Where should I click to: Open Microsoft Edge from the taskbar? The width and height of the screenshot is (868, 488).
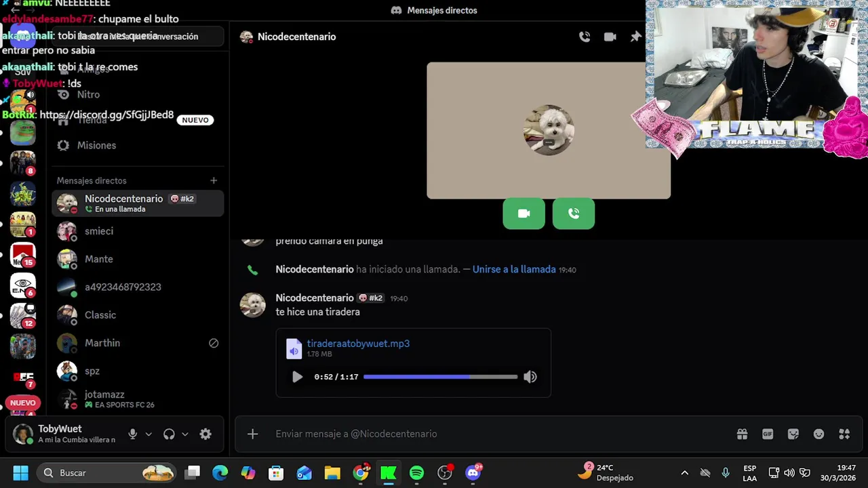click(220, 472)
